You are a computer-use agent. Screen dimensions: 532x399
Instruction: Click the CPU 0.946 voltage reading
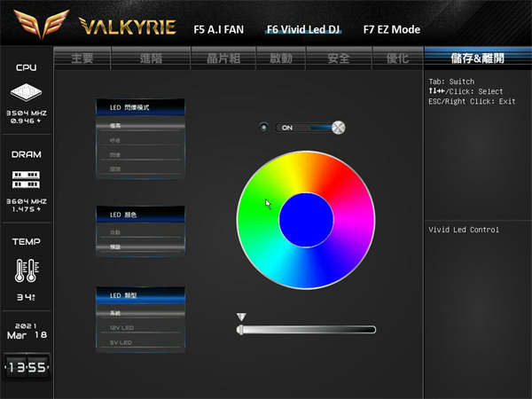26,121
